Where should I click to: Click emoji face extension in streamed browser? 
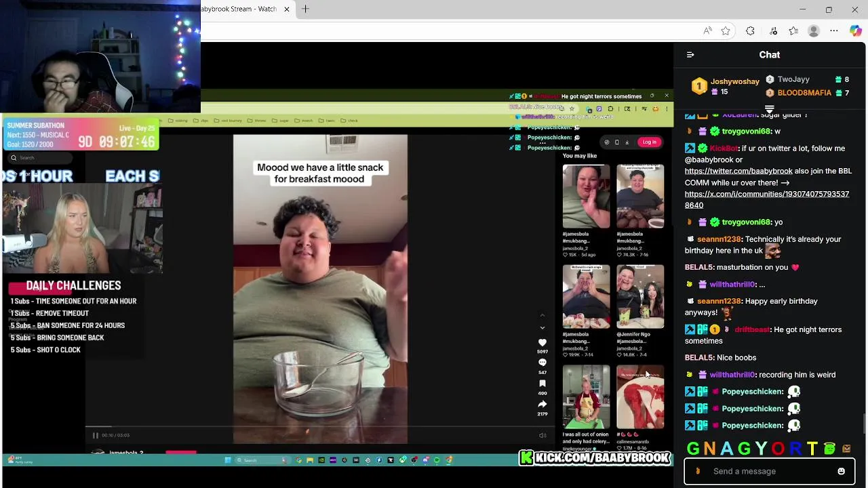tap(655, 108)
